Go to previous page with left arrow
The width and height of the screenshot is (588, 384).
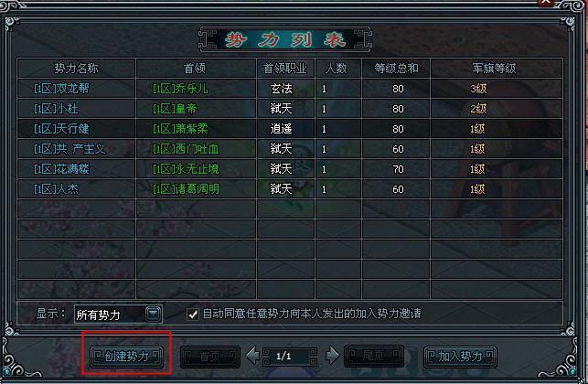click(x=252, y=356)
